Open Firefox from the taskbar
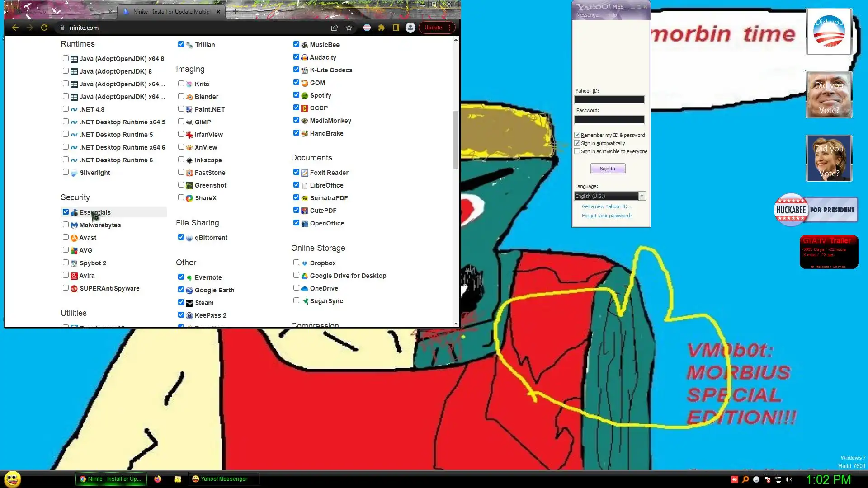This screenshot has height=488, width=868. tap(158, 479)
